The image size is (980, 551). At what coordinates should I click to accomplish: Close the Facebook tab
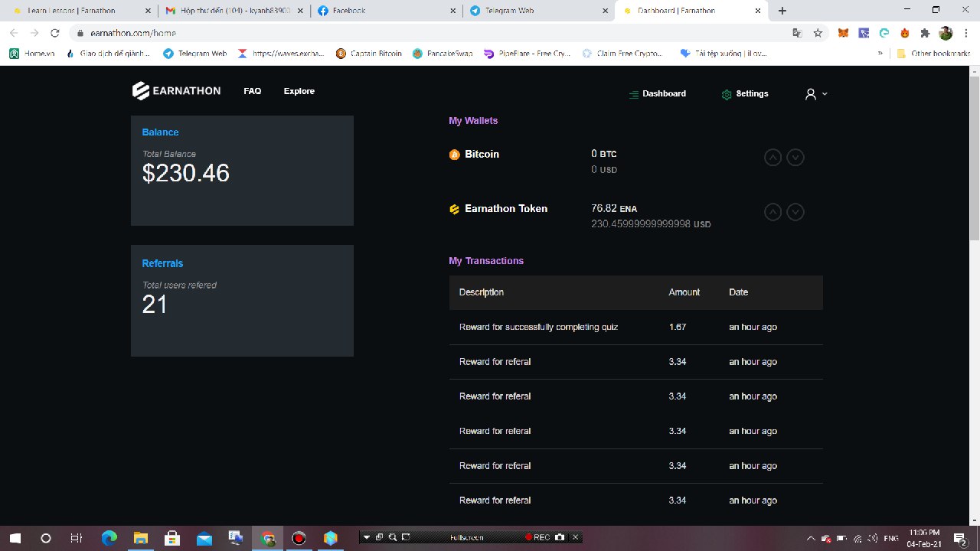click(453, 11)
